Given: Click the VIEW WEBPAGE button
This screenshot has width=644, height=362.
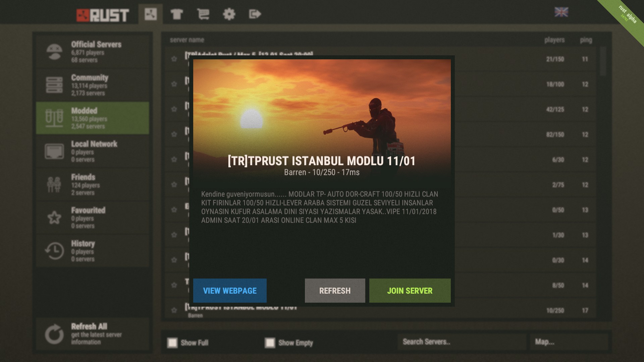Looking at the screenshot, I should click(230, 291).
